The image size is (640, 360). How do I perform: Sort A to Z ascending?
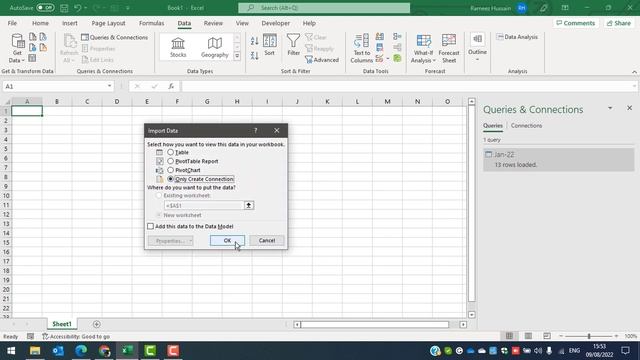(x=255, y=41)
